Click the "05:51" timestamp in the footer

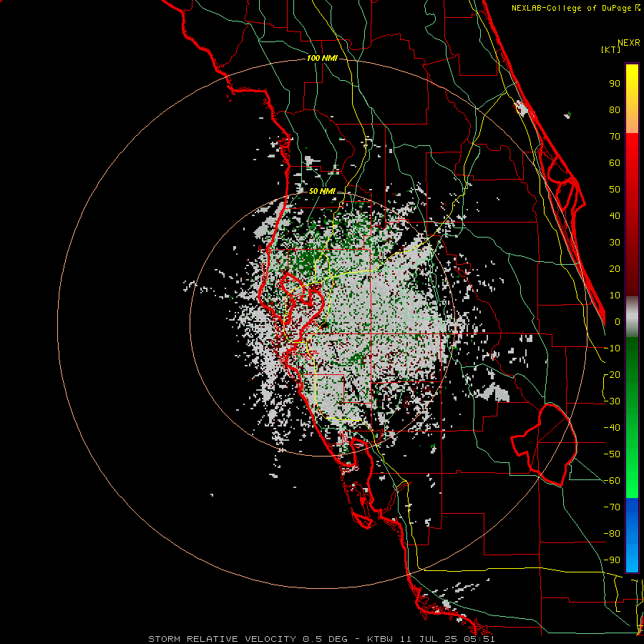tap(479, 639)
